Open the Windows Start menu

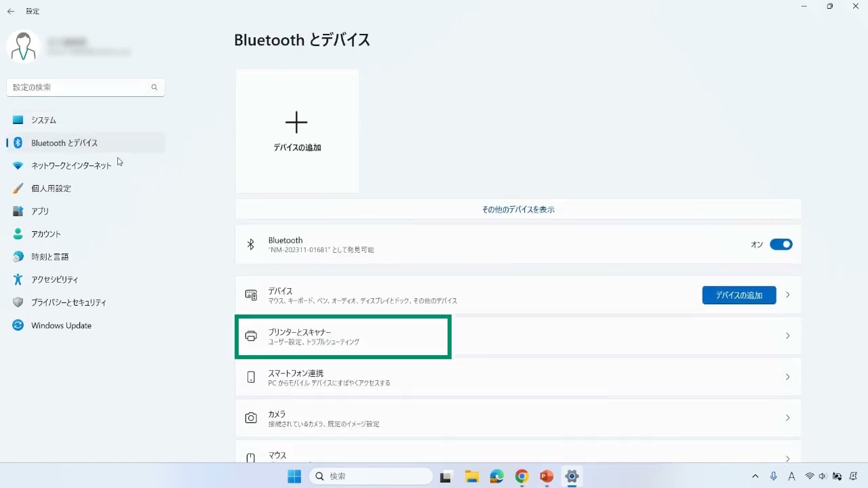coord(294,476)
